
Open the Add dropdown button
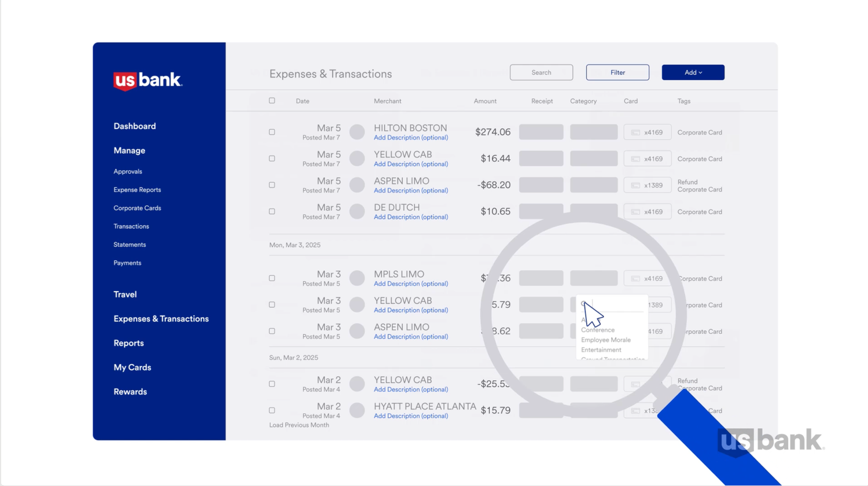693,72
